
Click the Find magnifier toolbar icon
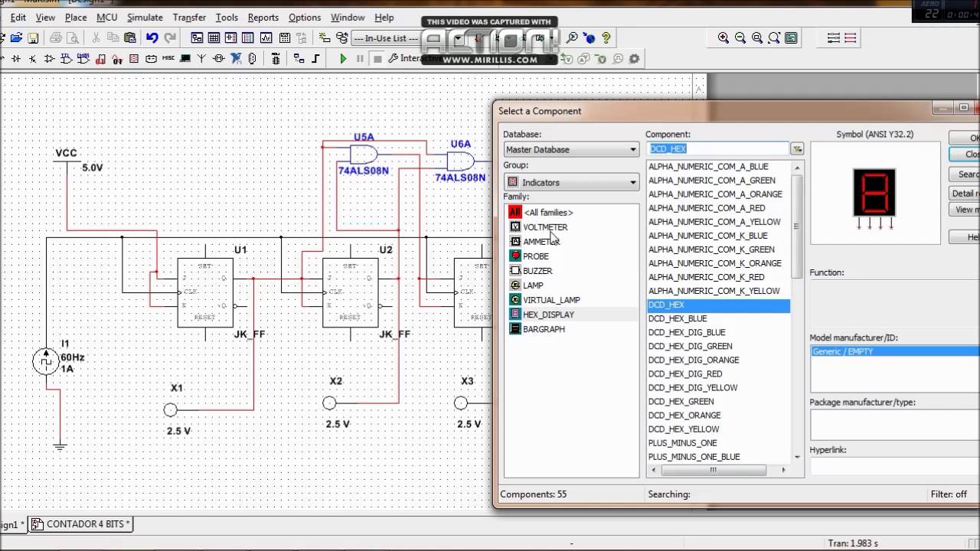[x=572, y=37]
